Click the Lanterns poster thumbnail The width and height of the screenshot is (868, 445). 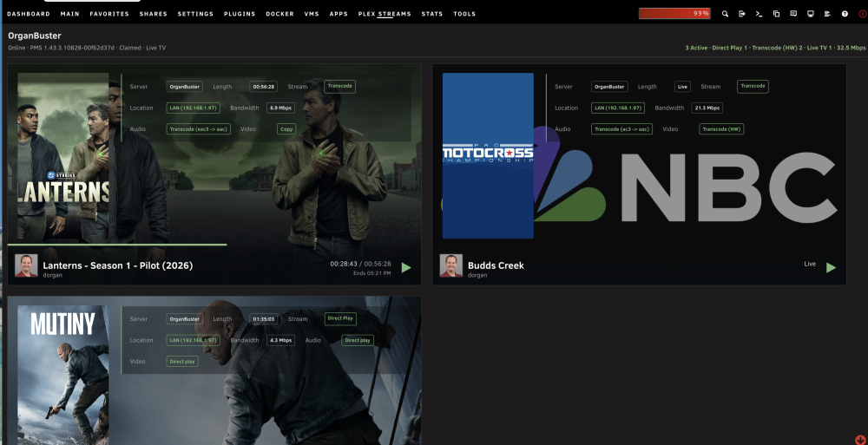[x=63, y=156]
